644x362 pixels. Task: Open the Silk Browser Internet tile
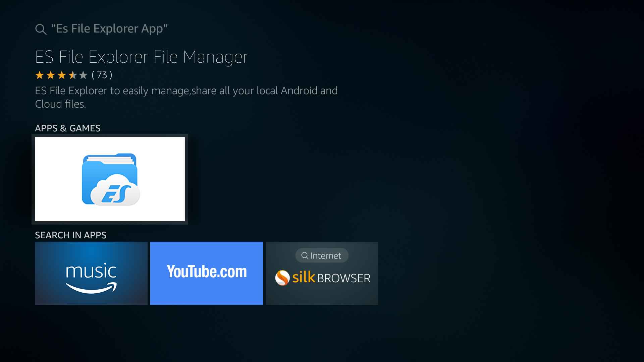[322, 273]
